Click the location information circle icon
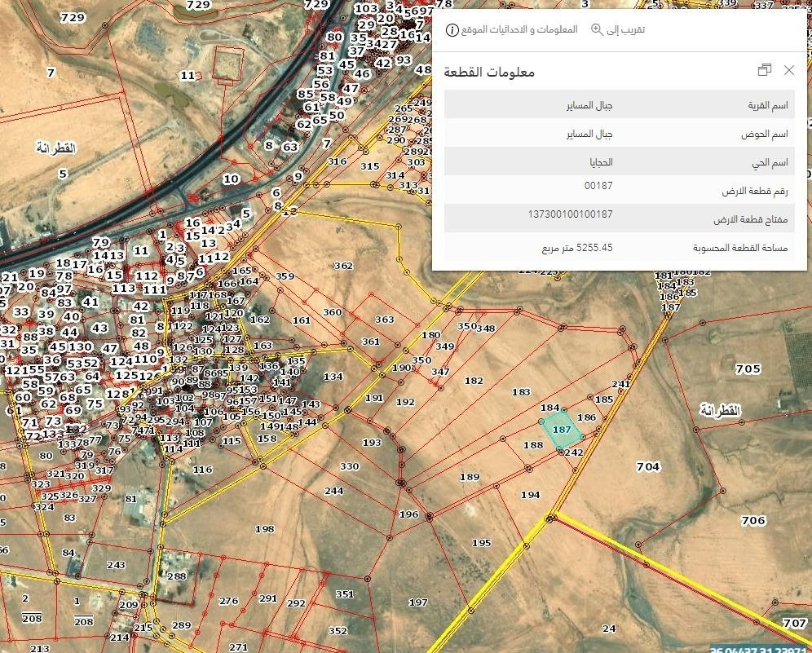 452,29
